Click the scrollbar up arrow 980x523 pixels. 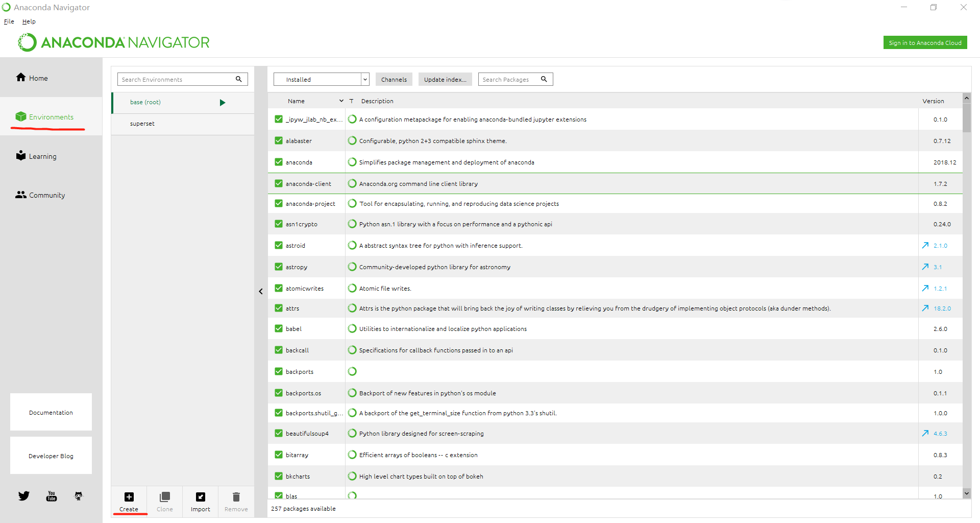(967, 98)
